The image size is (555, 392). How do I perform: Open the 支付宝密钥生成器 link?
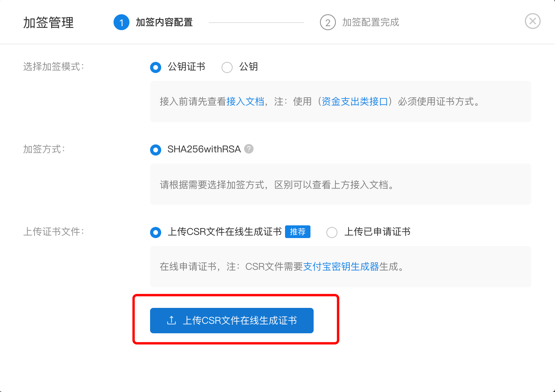pyautogui.click(x=341, y=267)
